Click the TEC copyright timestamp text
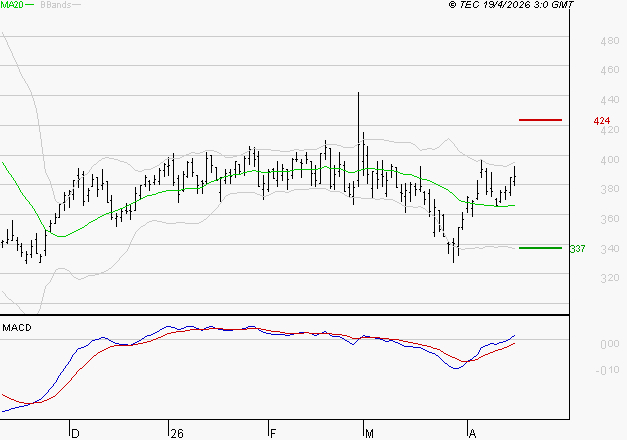This screenshot has width=627, height=440. tap(511, 5)
